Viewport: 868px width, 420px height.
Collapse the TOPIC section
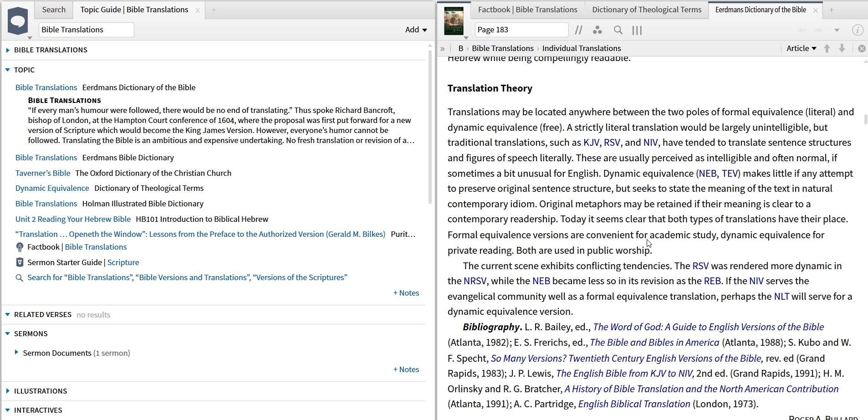pos(8,70)
